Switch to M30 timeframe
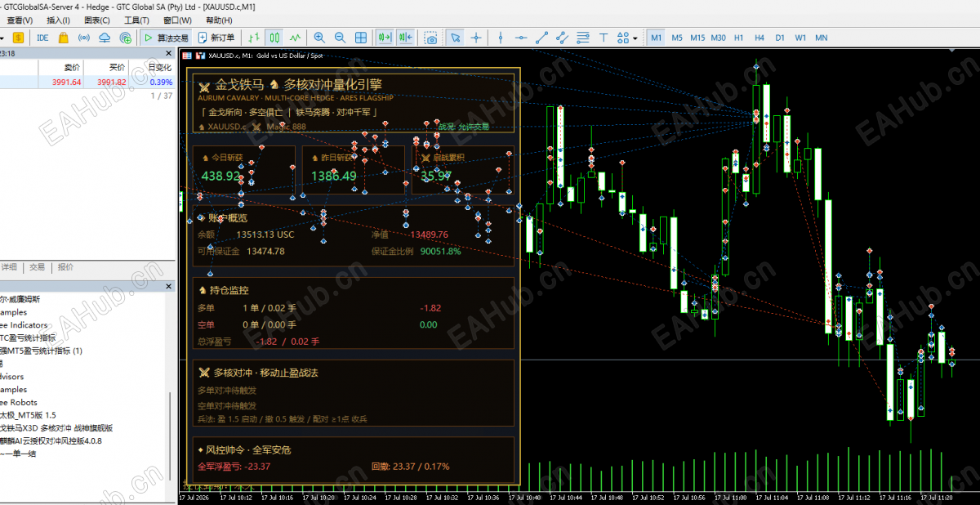This screenshot has height=505, width=980. pyautogui.click(x=719, y=38)
